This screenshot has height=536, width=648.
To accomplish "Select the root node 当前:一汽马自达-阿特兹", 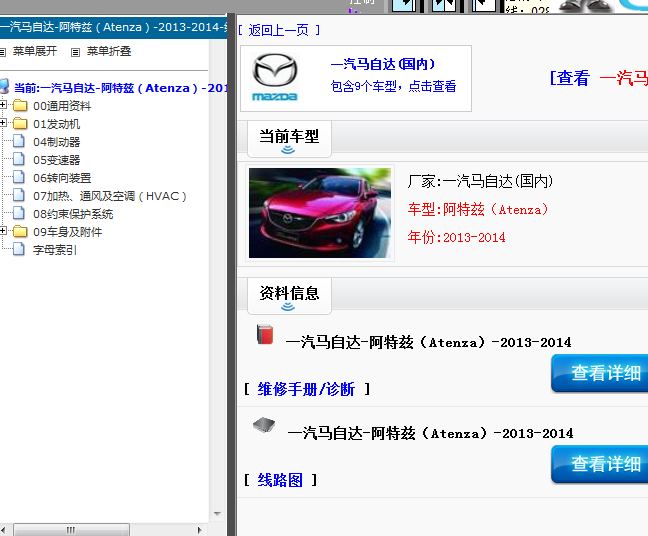I will (x=120, y=88).
